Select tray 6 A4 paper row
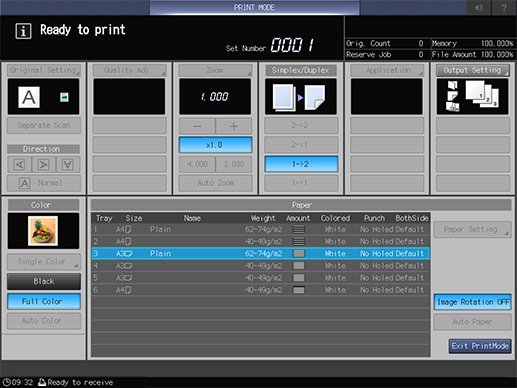 (261, 290)
